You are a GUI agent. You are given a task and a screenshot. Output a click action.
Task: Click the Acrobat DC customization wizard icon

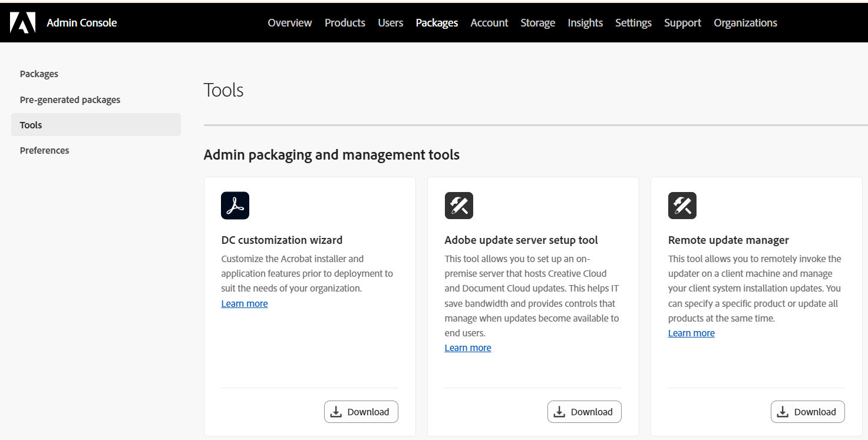pyautogui.click(x=235, y=206)
